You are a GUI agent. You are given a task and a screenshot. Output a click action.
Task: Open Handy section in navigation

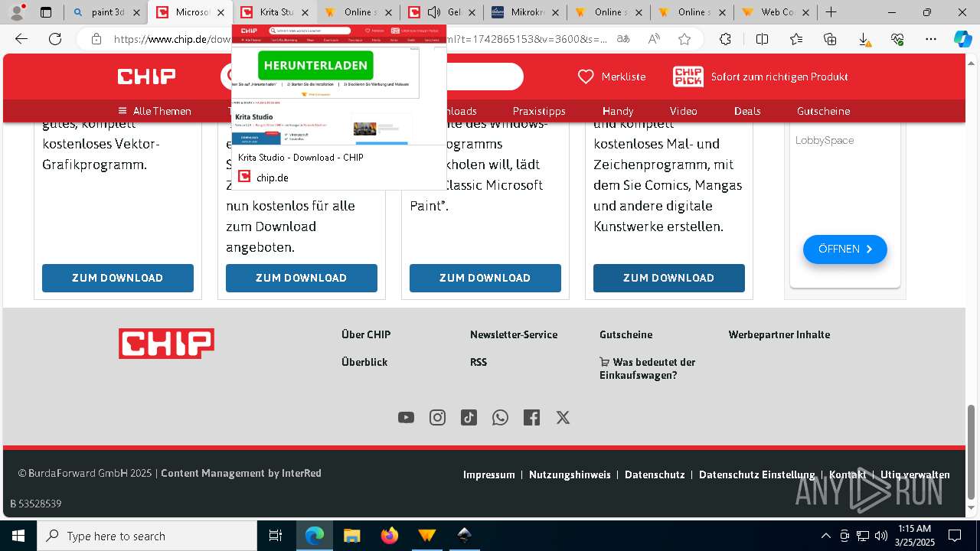pyautogui.click(x=618, y=111)
